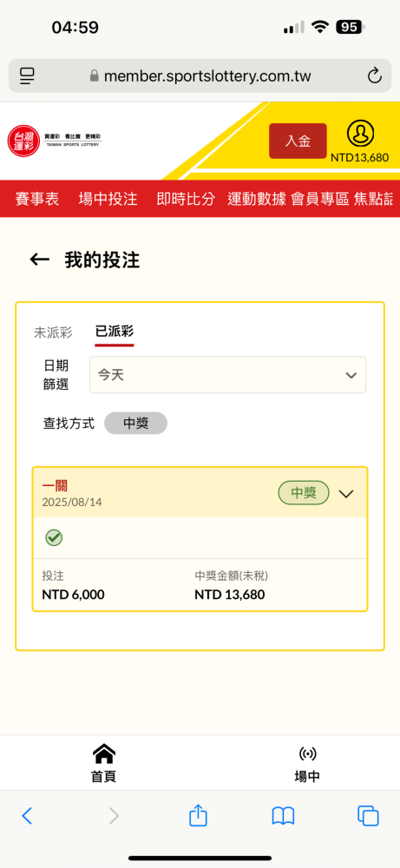Image resolution: width=400 pixels, height=868 pixels.
Task: Expand the 一關 bet details chevron
Action: click(346, 494)
